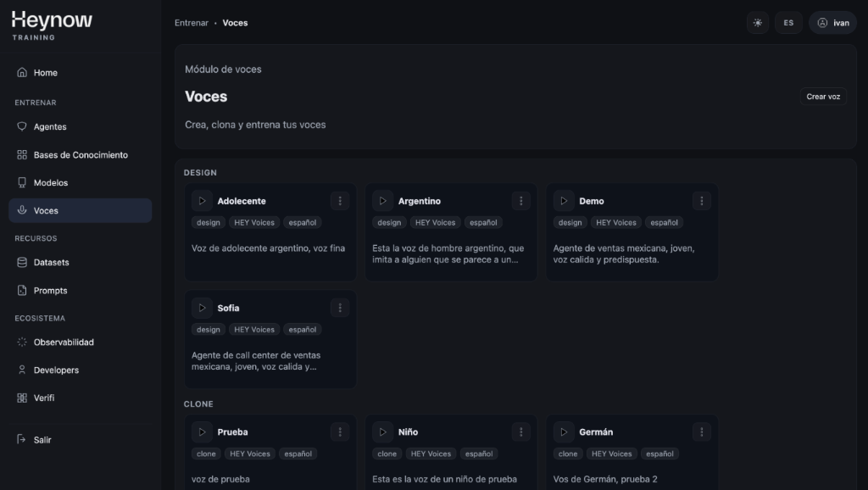Viewport: 868px width, 490px height.
Task: Open the Datasets page icon
Action: coord(22,263)
